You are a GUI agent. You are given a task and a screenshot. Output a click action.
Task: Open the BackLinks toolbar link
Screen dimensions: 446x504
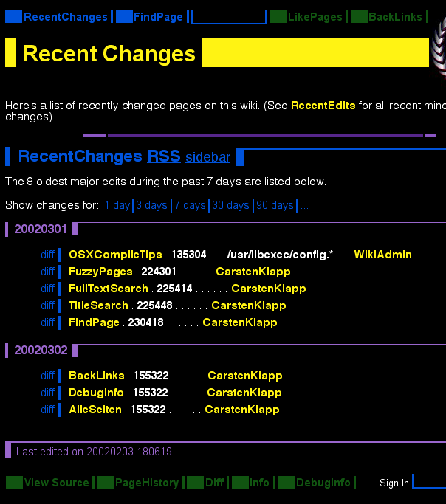(x=395, y=17)
